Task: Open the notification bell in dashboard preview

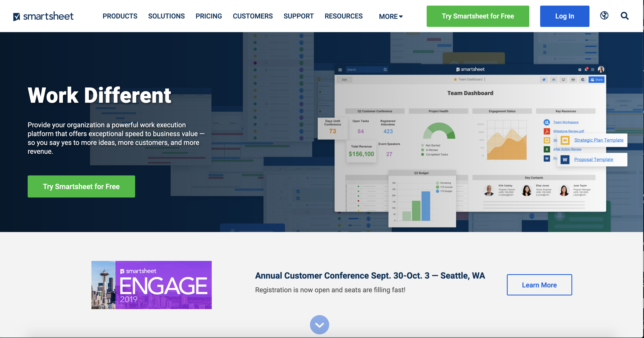Action: click(586, 69)
